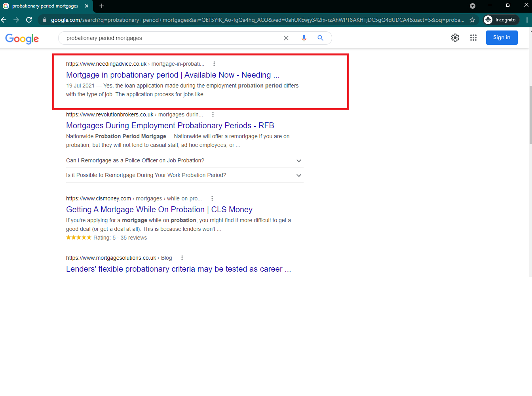This screenshot has height=396, width=532.
Task: Click the Sign in button
Action: (502, 38)
